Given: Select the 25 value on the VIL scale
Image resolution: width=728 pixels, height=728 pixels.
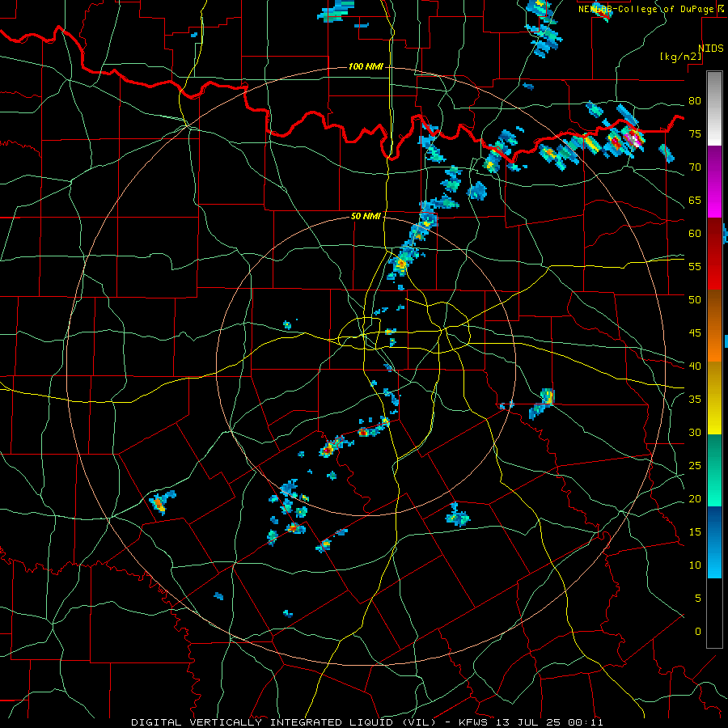Looking at the screenshot, I should [695, 466].
